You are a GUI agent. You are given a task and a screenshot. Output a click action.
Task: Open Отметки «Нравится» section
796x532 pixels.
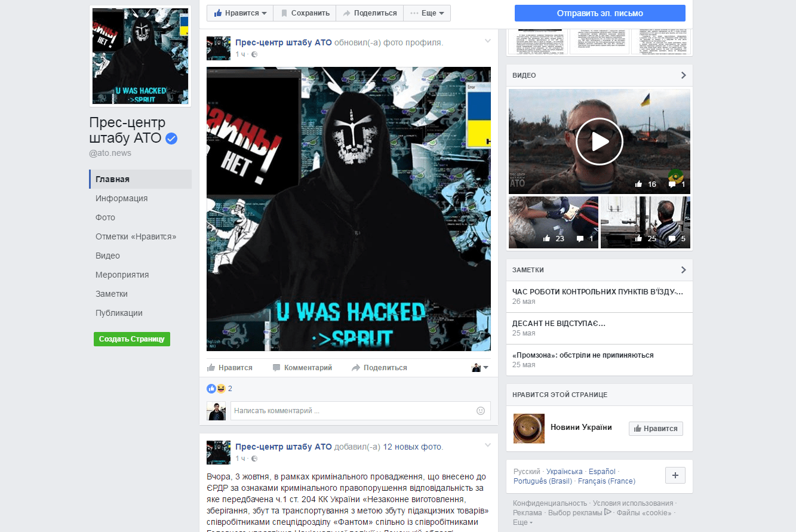(x=136, y=236)
